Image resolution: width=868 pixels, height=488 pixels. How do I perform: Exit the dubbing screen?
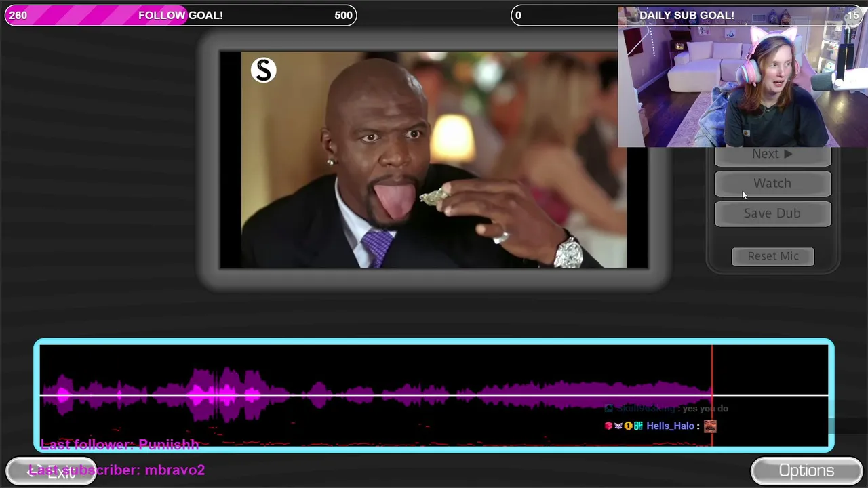click(51, 472)
